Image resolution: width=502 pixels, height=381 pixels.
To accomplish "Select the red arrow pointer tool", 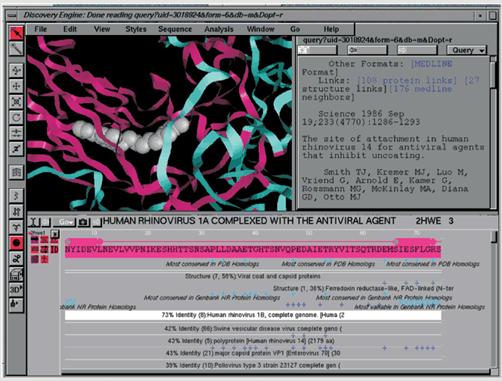I will [x=16, y=33].
